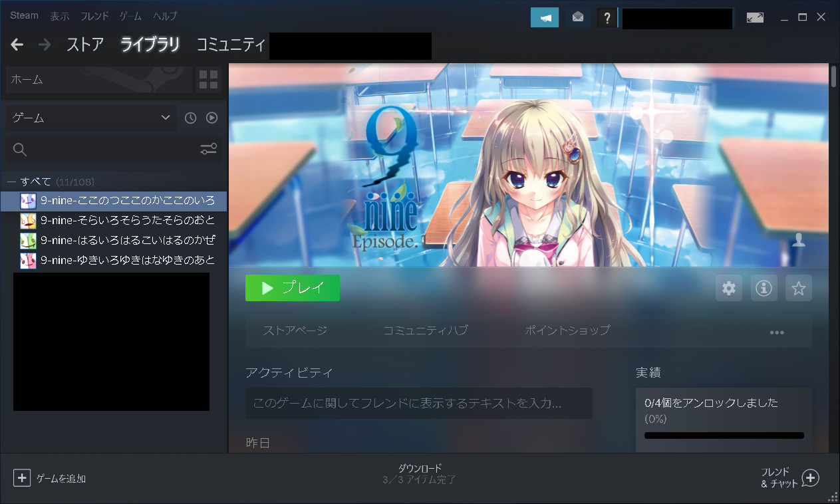
Task: Click the アクティビティ heading
Action: [x=289, y=372]
